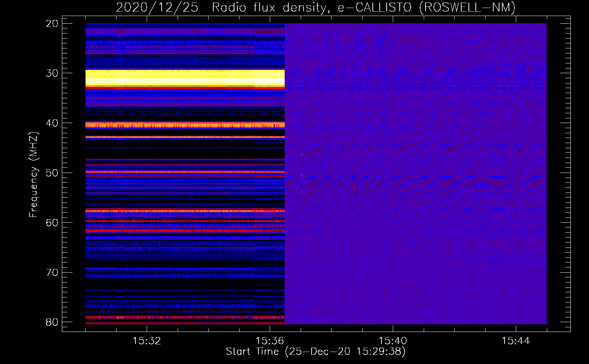Viewport: 589px width, 364px height.
Task: Click the 15:32 time tick label
Action: click(147, 341)
